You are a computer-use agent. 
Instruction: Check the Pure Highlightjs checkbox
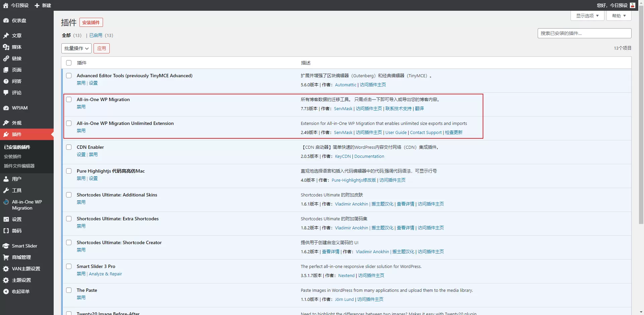69,171
